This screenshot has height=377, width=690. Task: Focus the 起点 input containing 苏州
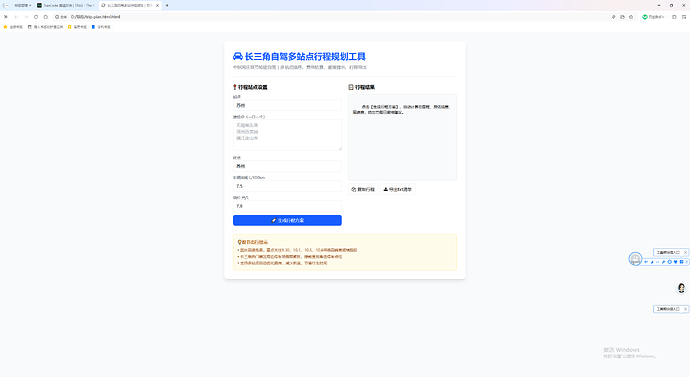pyautogui.click(x=287, y=105)
